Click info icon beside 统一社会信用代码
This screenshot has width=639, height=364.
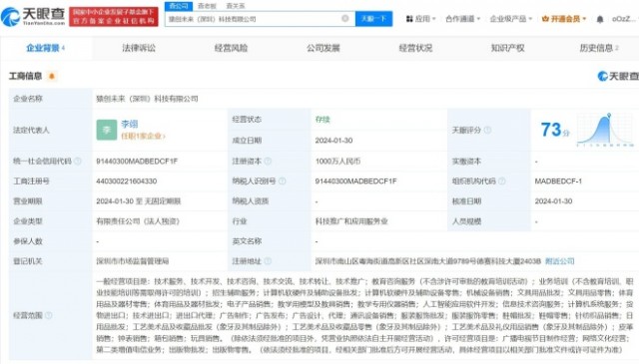pos(78,162)
